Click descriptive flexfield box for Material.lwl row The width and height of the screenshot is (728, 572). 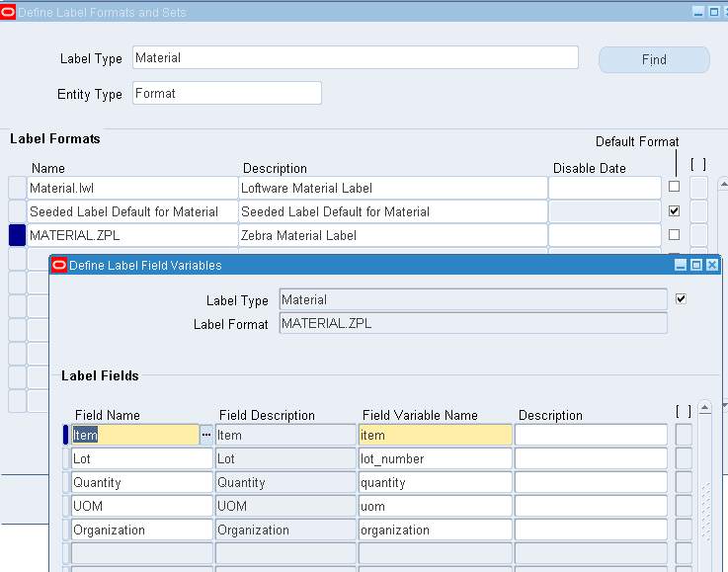pyautogui.click(x=698, y=188)
